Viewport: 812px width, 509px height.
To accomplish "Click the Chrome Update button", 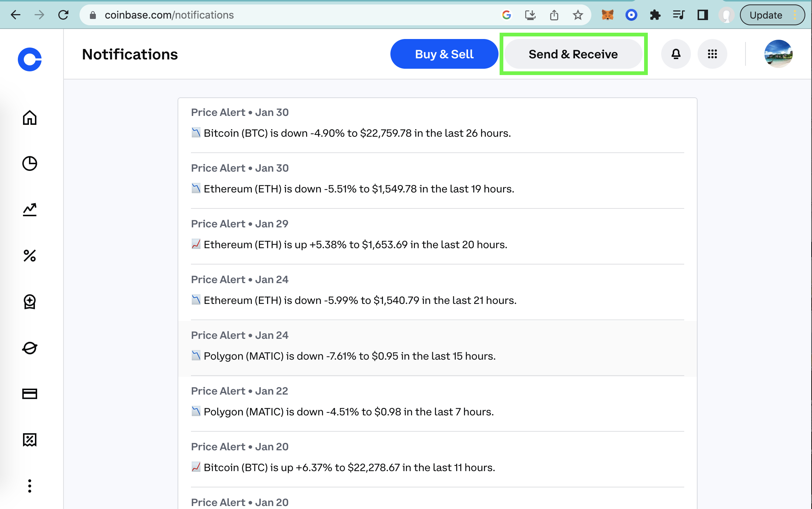I will 772,15.
